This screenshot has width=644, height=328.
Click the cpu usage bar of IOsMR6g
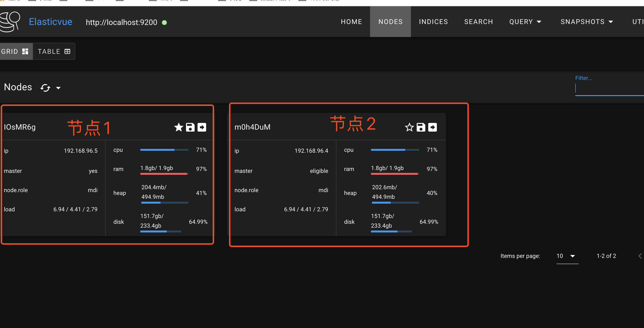click(x=164, y=150)
